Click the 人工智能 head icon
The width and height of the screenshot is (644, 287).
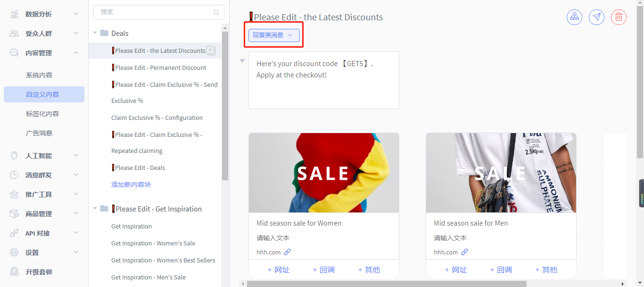[x=15, y=156]
